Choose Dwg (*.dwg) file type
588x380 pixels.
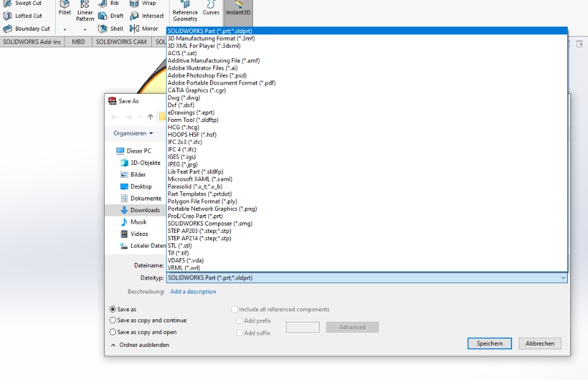pos(367,97)
